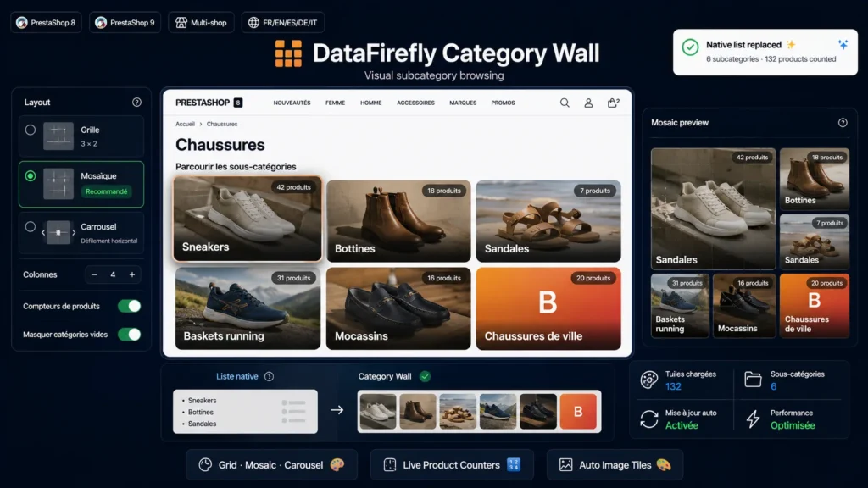Open the NOUVEAUTÉS menu

292,103
